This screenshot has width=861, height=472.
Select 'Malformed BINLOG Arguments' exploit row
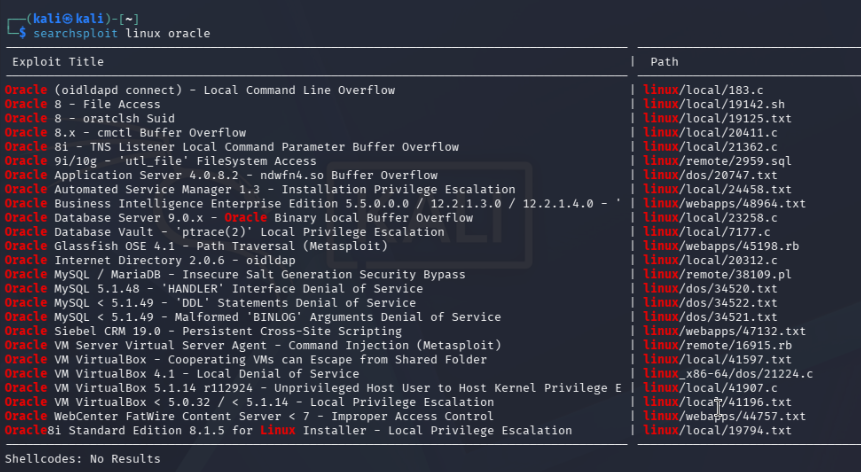(x=253, y=317)
